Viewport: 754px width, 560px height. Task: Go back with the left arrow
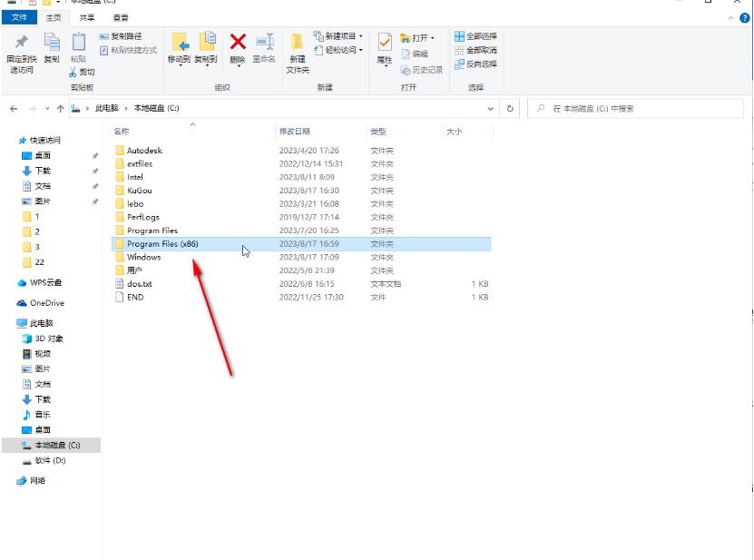14,109
